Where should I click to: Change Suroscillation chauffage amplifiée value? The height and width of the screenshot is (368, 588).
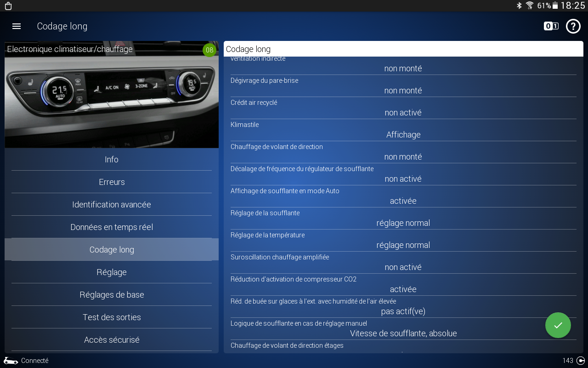click(x=403, y=267)
